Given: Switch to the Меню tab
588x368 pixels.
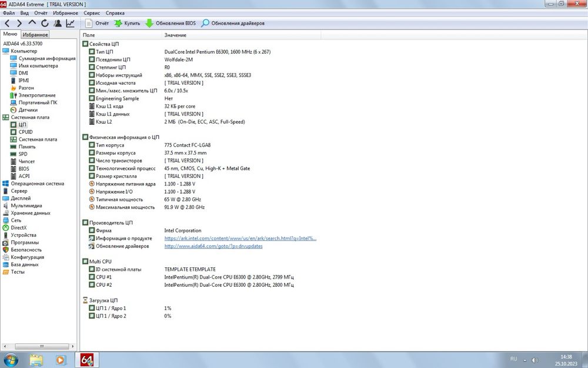Looking at the screenshot, I should (x=10, y=34).
